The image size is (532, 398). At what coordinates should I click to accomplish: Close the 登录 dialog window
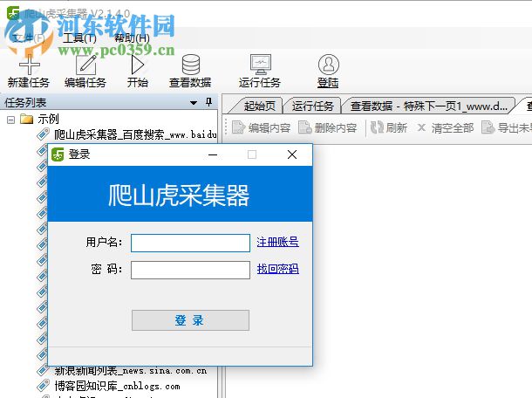292,154
